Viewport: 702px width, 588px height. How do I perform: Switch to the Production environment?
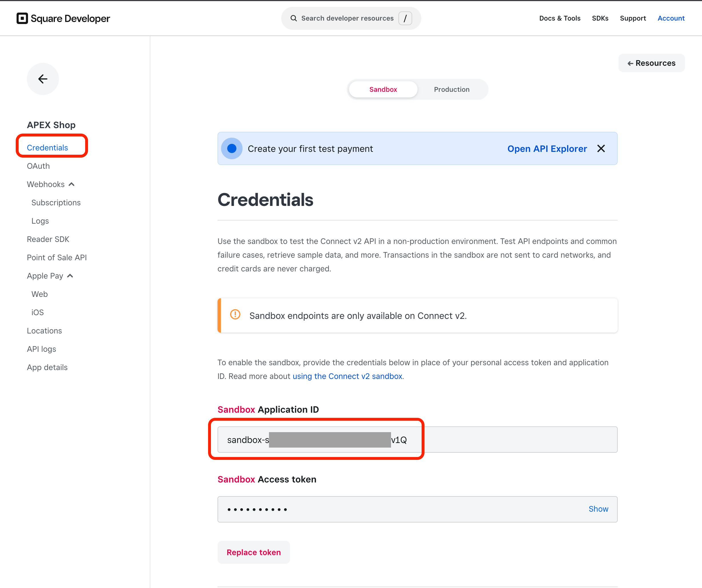click(451, 90)
